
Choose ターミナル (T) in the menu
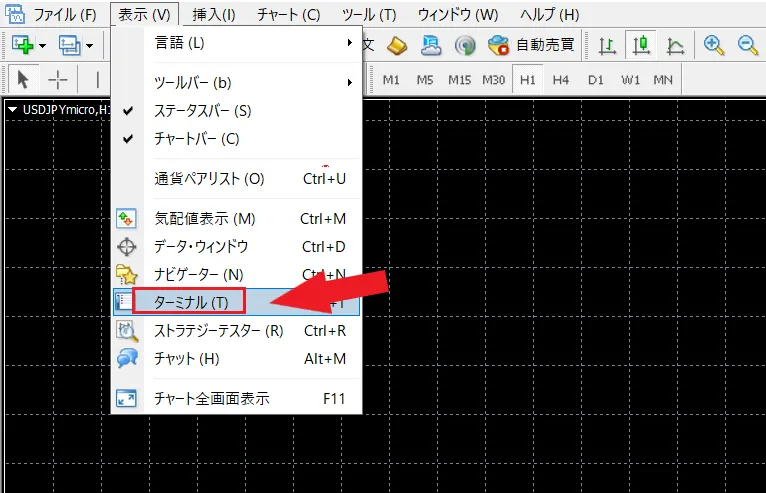click(237, 302)
